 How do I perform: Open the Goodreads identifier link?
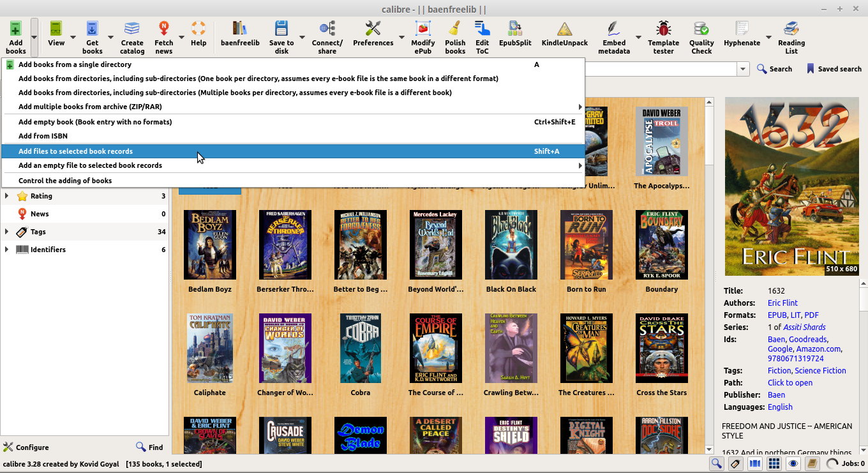809,340
